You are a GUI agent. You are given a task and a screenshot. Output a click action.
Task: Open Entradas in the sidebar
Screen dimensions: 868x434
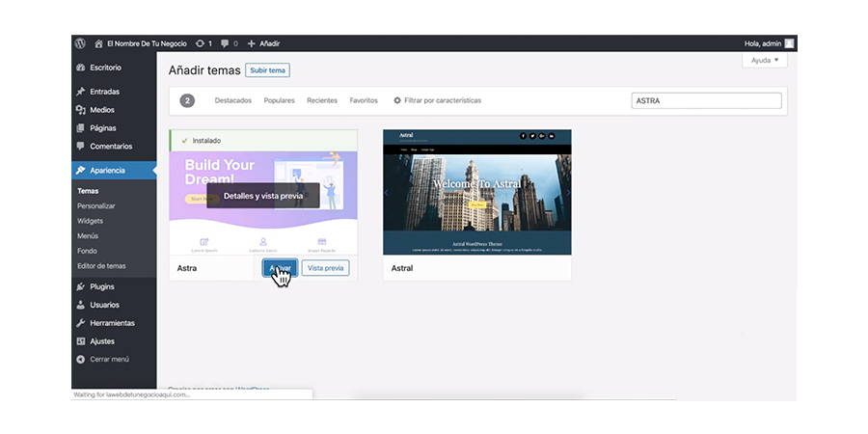click(104, 92)
